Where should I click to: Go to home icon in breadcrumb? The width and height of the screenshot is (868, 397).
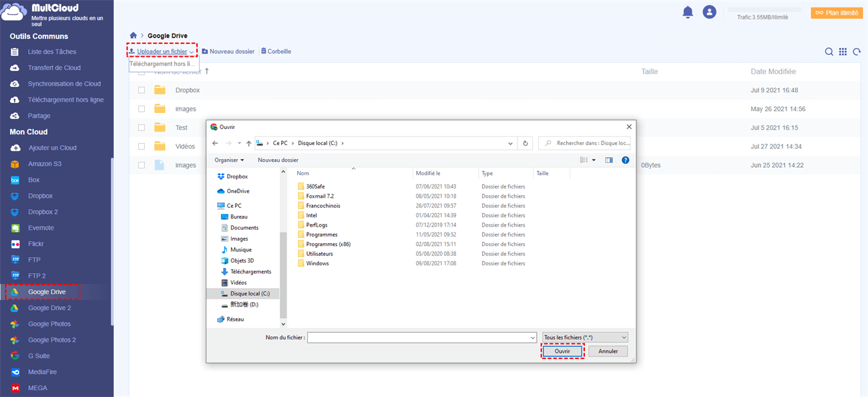pyautogui.click(x=134, y=35)
